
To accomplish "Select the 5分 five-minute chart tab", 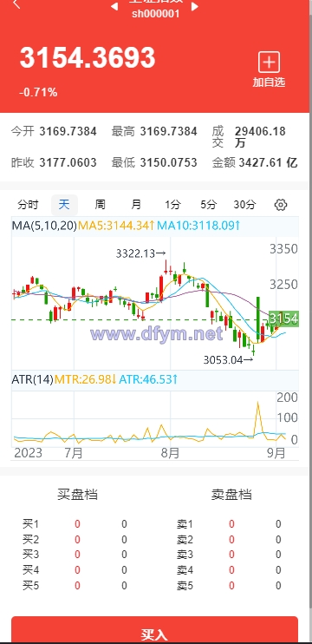I will click(x=208, y=205).
